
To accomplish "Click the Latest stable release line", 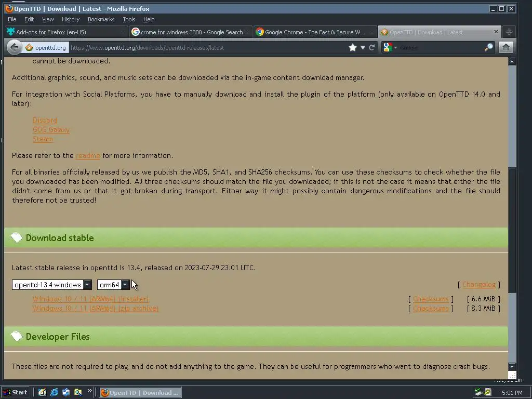I will click(134, 268).
